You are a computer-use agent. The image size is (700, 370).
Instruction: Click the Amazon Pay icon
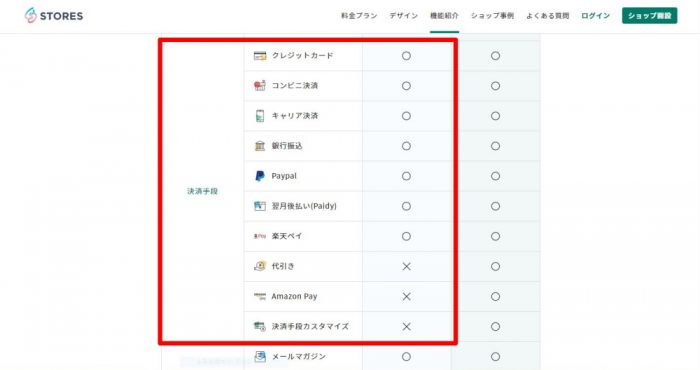click(x=260, y=296)
